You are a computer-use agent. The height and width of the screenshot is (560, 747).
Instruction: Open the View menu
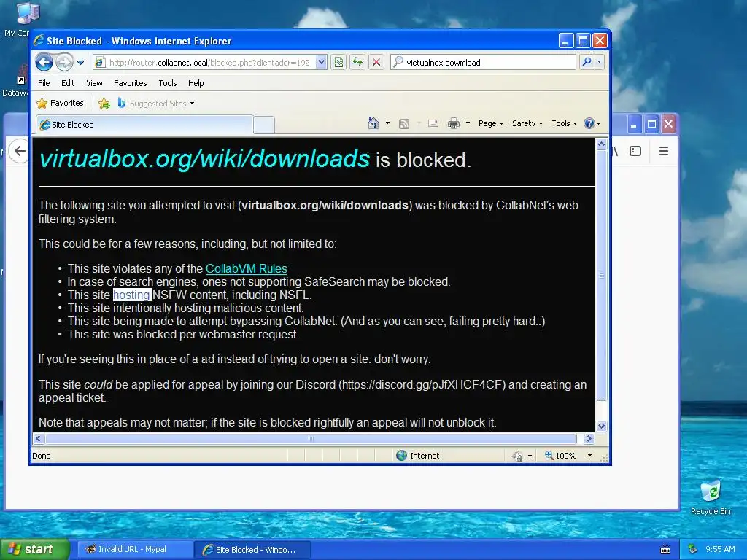(x=94, y=83)
